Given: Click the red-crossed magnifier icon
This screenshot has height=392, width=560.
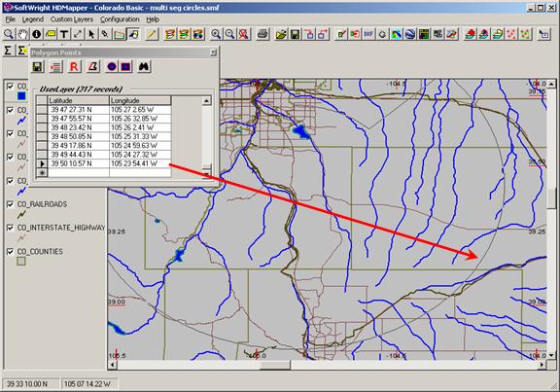Looking at the screenshot, I should [x=244, y=34].
